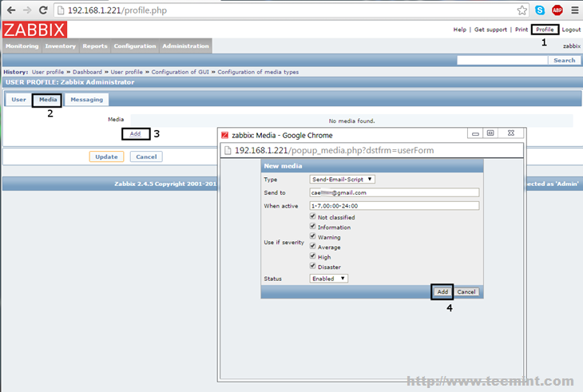Viewport: 583px width, 392px height.
Task: Toggle the Not classified severity checkbox
Action: pyautogui.click(x=313, y=216)
